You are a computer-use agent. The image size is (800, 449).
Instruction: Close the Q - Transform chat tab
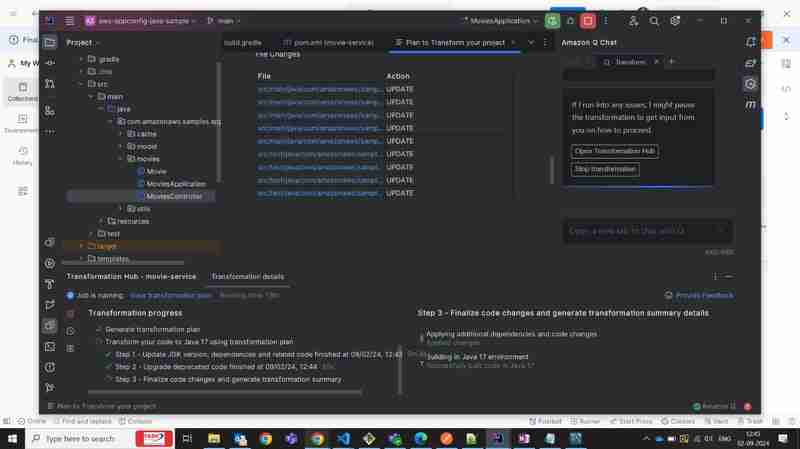[x=657, y=62]
